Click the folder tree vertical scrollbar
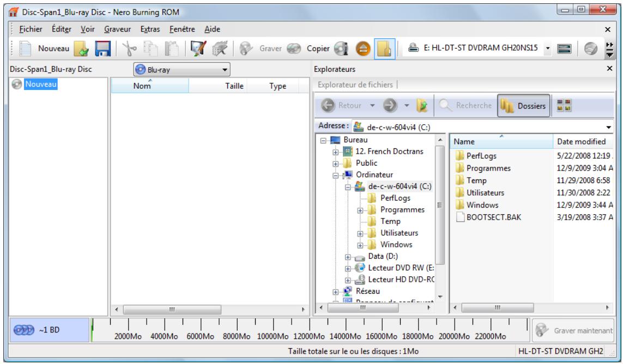Viewport: 623px width, 364px height. click(x=440, y=205)
